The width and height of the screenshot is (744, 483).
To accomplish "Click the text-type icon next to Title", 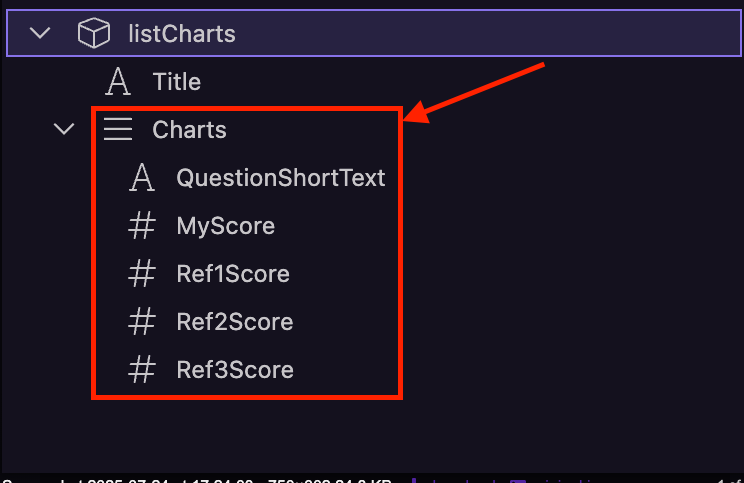I will coord(118,82).
